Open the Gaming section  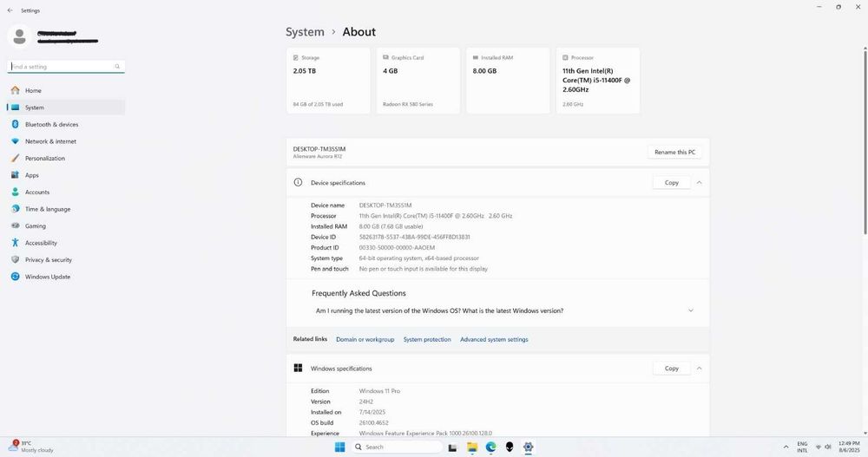click(x=66, y=225)
